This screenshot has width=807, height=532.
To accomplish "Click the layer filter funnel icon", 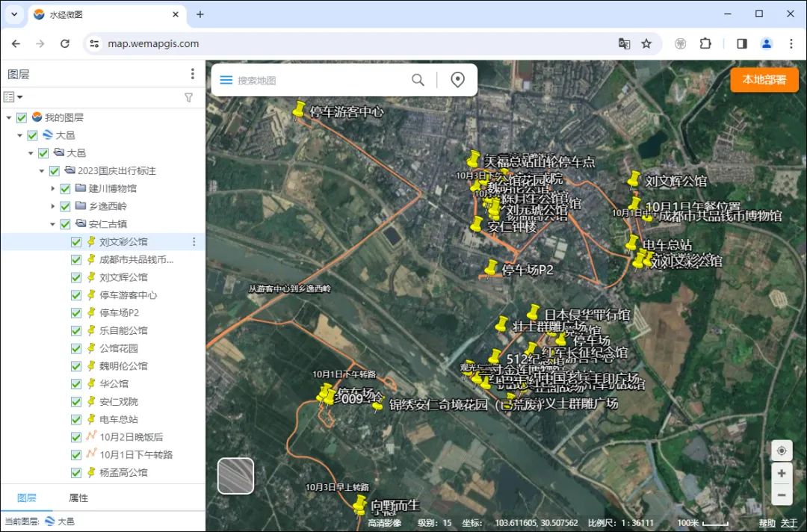I will [x=188, y=97].
